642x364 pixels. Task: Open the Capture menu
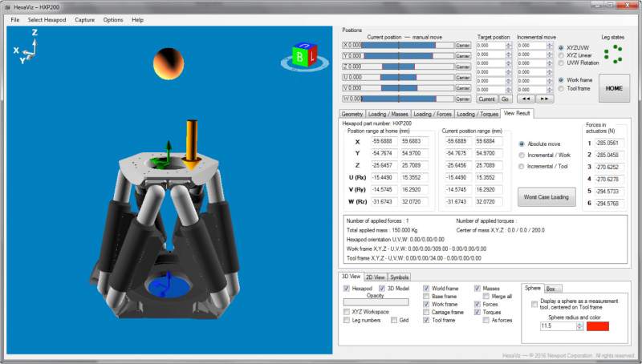[x=84, y=19]
